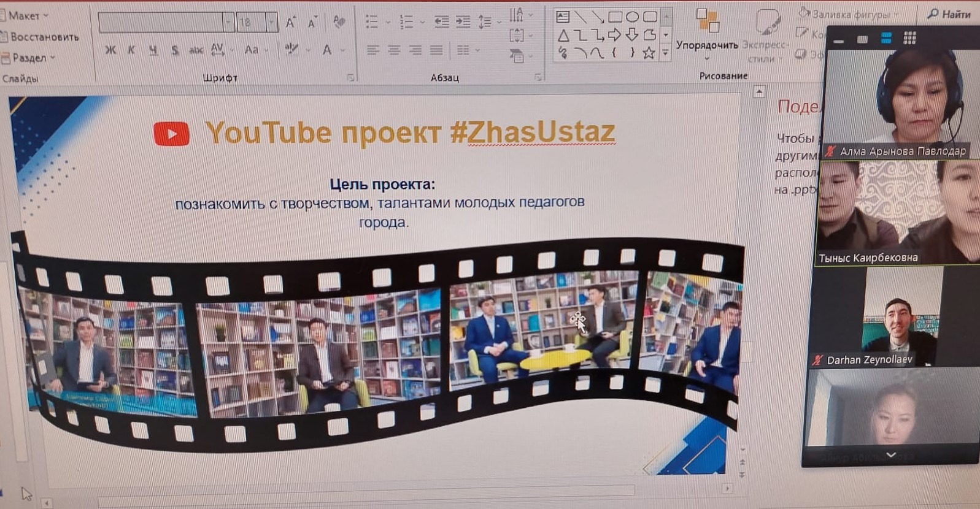This screenshot has height=509, width=980.
Task: Select the Left Brace shape
Action: [614, 53]
